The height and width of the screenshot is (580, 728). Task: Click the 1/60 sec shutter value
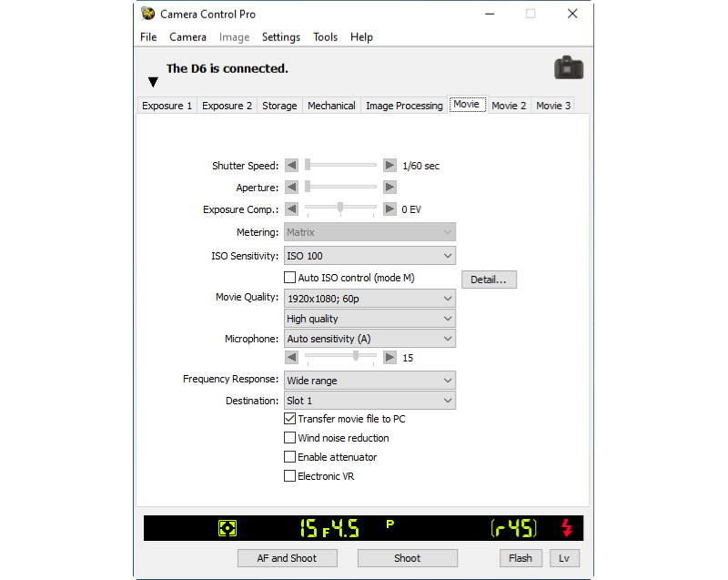(420, 166)
